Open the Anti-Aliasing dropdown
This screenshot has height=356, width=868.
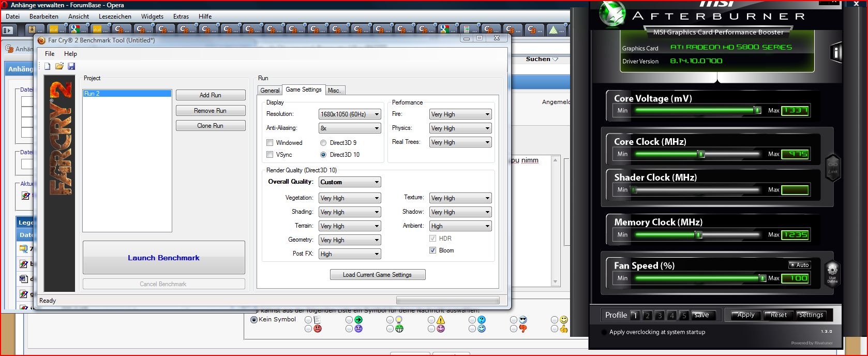click(350, 128)
